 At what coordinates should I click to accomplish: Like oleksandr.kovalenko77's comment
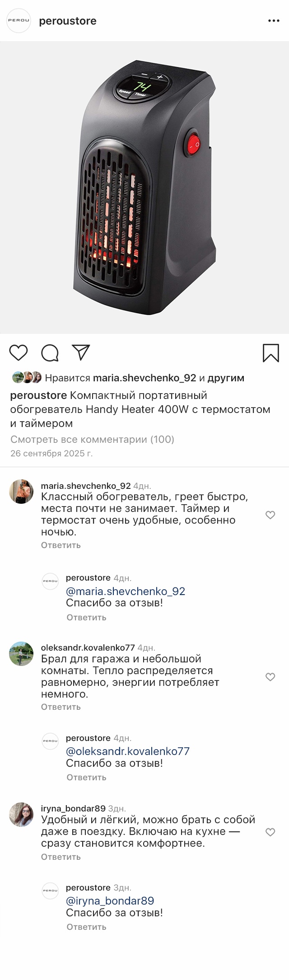pos(270,677)
